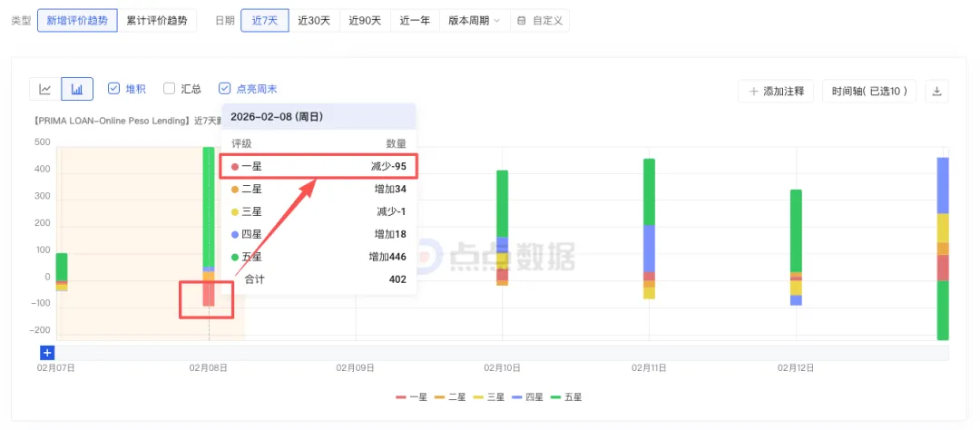
Task: Click the 添加注释 button
Action: (776, 92)
